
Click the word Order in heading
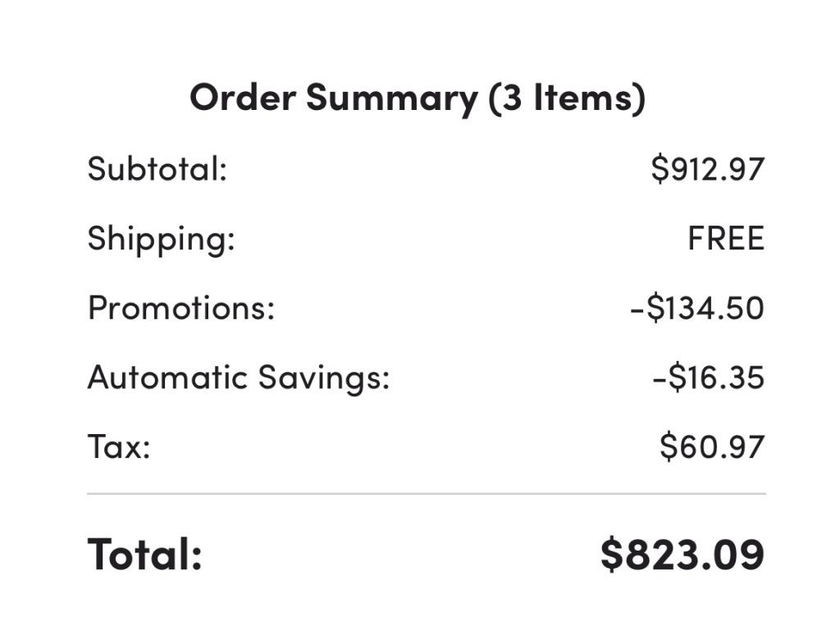click(243, 98)
